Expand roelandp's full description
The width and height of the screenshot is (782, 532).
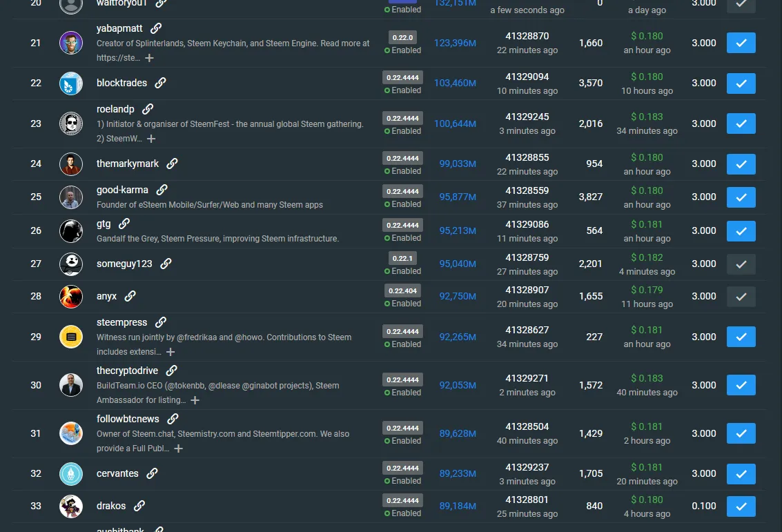click(151, 139)
